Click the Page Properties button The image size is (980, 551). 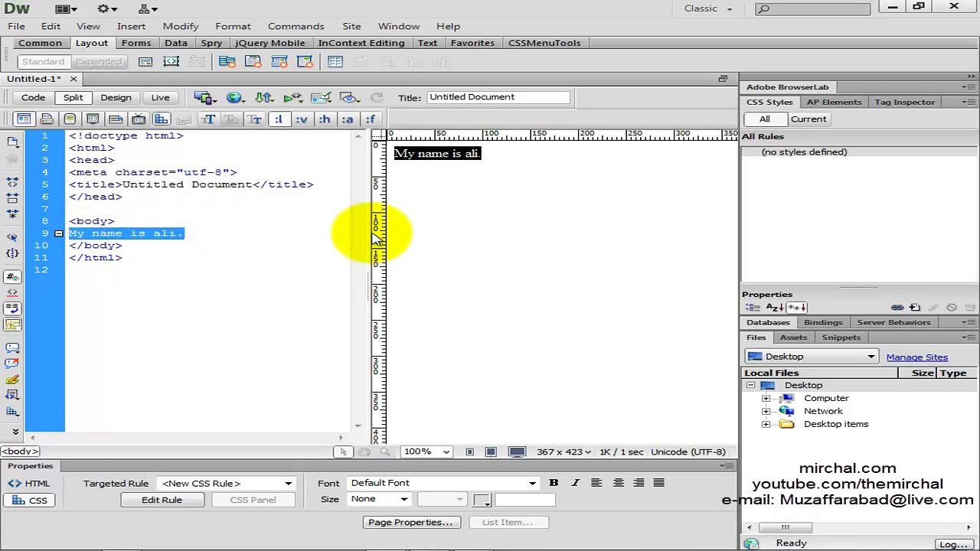pyautogui.click(x=410, y=522)
